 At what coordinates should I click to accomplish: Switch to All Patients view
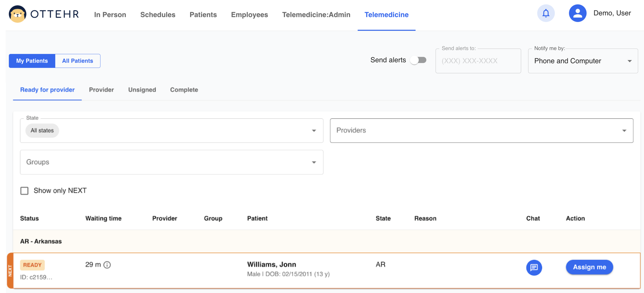(77, 61)
